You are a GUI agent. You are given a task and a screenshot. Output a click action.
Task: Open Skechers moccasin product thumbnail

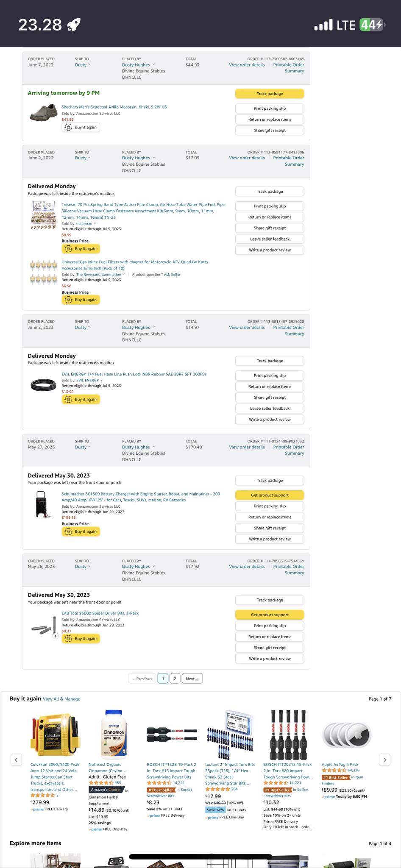[x=43, y=113]
